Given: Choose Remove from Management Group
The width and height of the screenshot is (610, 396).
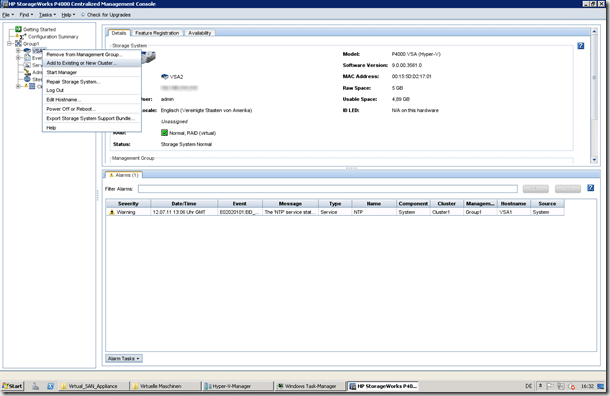Looking at the screenshot, I should coord(92,54).
